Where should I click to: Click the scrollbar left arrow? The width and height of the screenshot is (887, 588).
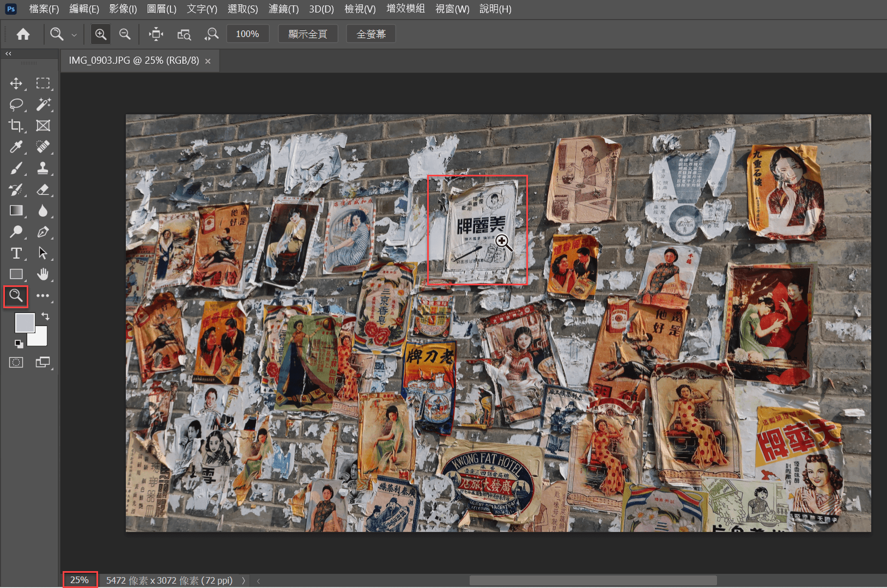pos(259,581)
